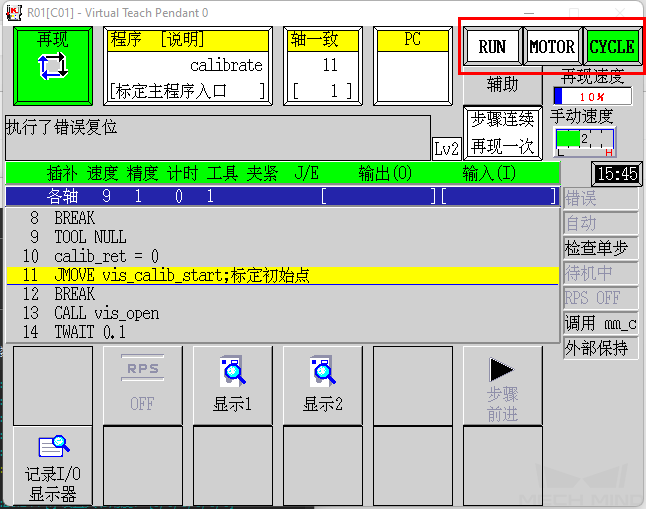Toggle the green CYCLE button
646x509 pixels.
tap(612, 46)
